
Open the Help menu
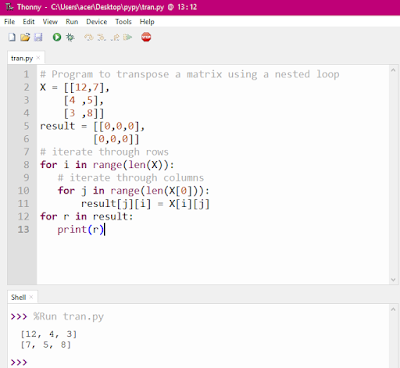(147, 22)
